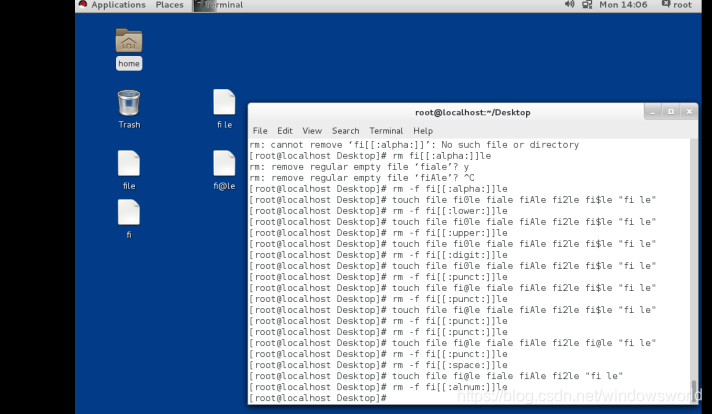This screenshot has width=712, height=414.
Task: Minimize the terminal window
Action: click(x=653, y=112)
